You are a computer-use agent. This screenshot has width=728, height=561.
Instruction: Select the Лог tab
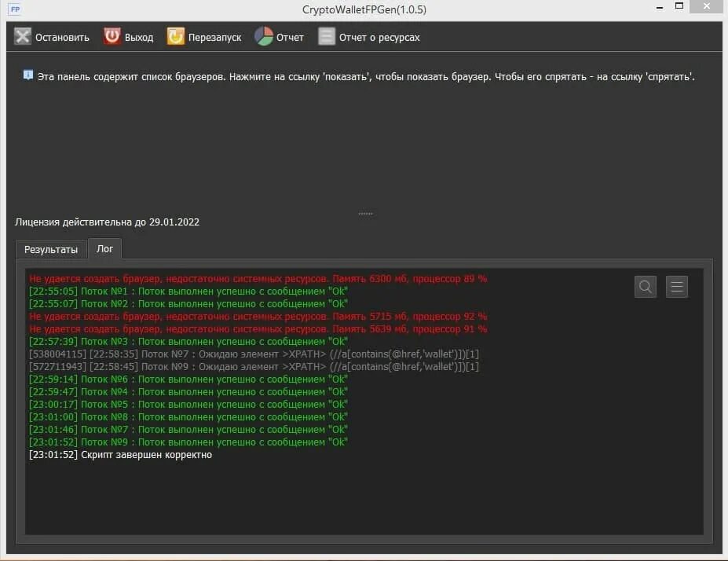pyautogui.click(x=105, y=248)
